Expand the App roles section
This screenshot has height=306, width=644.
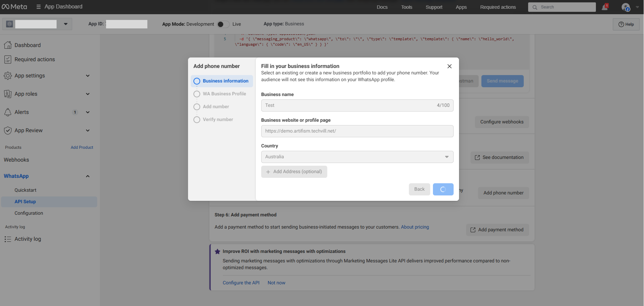[26, 94]
